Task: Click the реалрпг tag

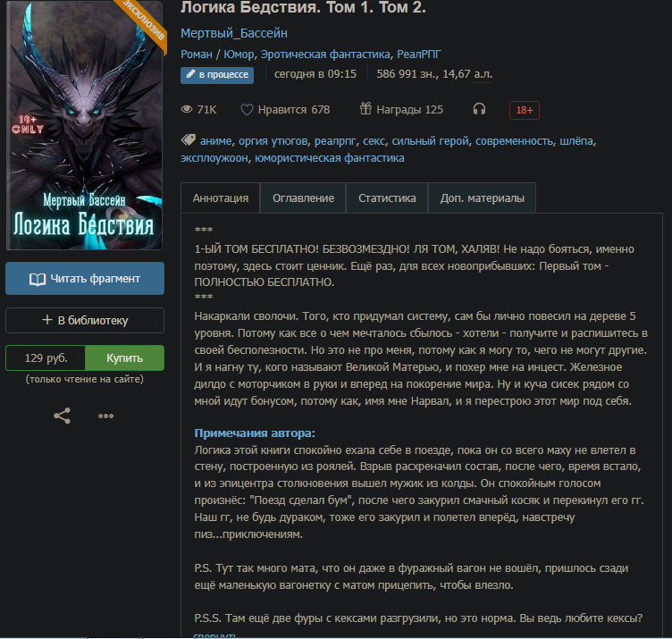Action: tap(335, 141)
